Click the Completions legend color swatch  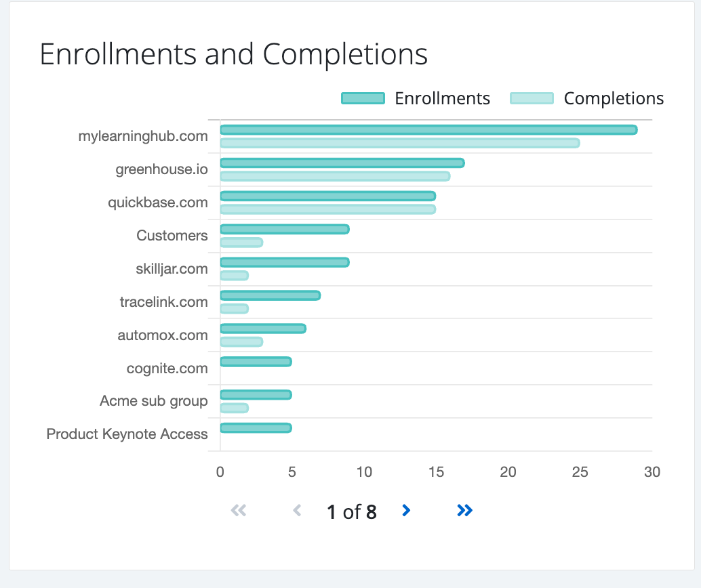pyautogui.click(x=532, y=98)
